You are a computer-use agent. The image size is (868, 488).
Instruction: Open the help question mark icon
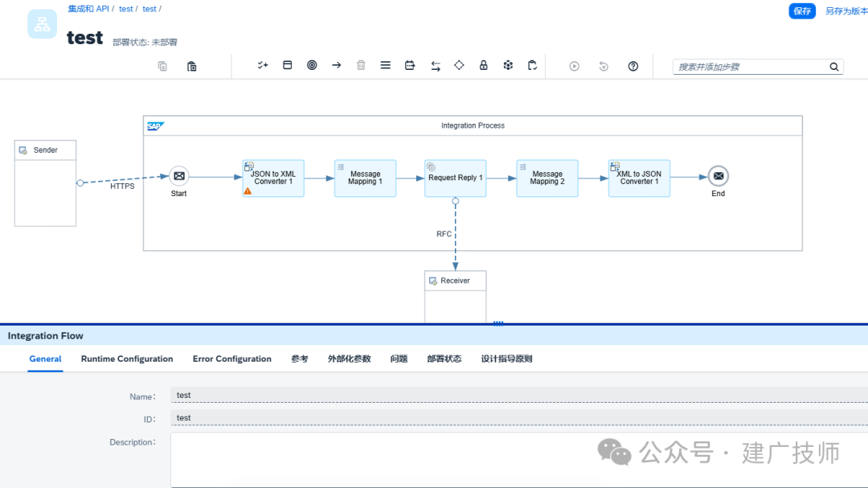(x=633, y=67)
